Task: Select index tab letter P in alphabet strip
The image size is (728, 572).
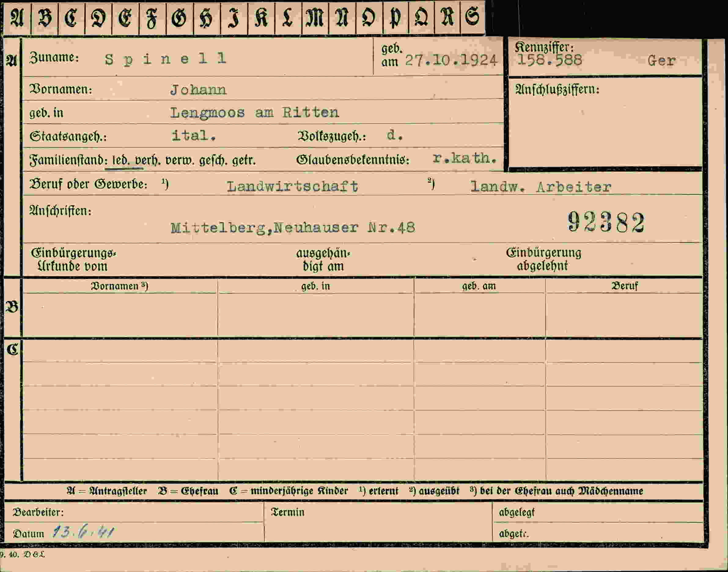Action: click(x=395, y=18)
